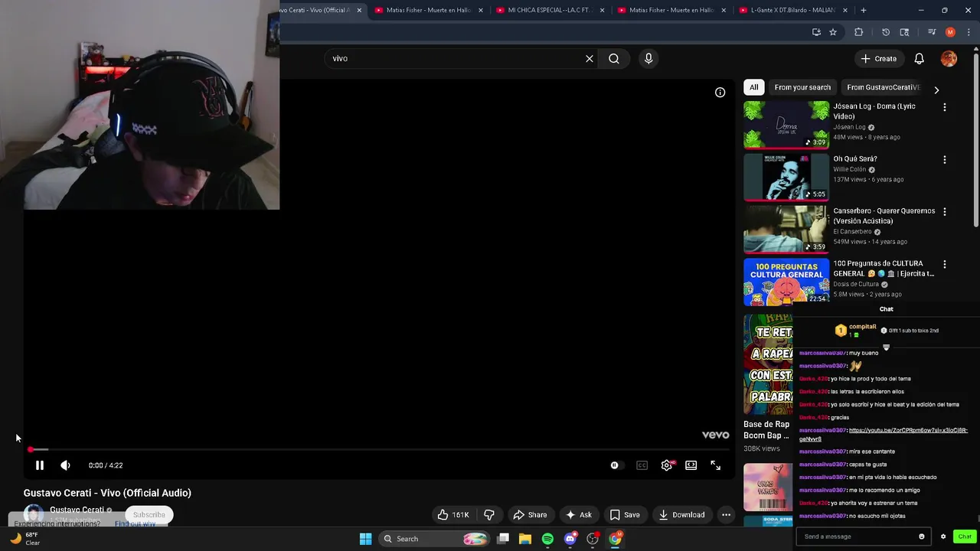This screenshot has width=980, height=551.
Task: Open options for Canserbero - Querer Querernos video
Action: (944, 212)
